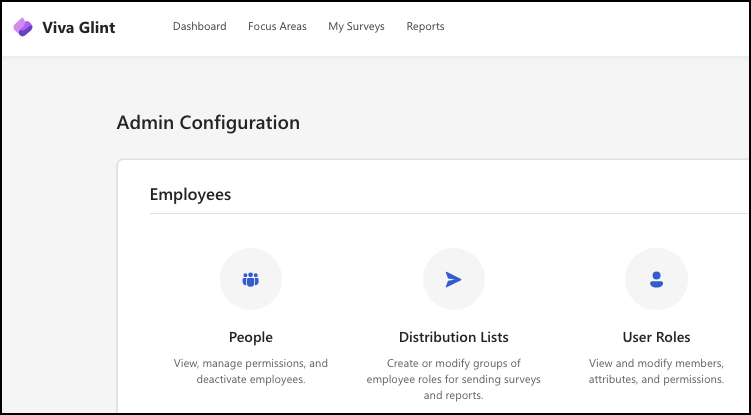Open Focus Areas in top navigation
This screenshot has height=415, width=751.
277,26
